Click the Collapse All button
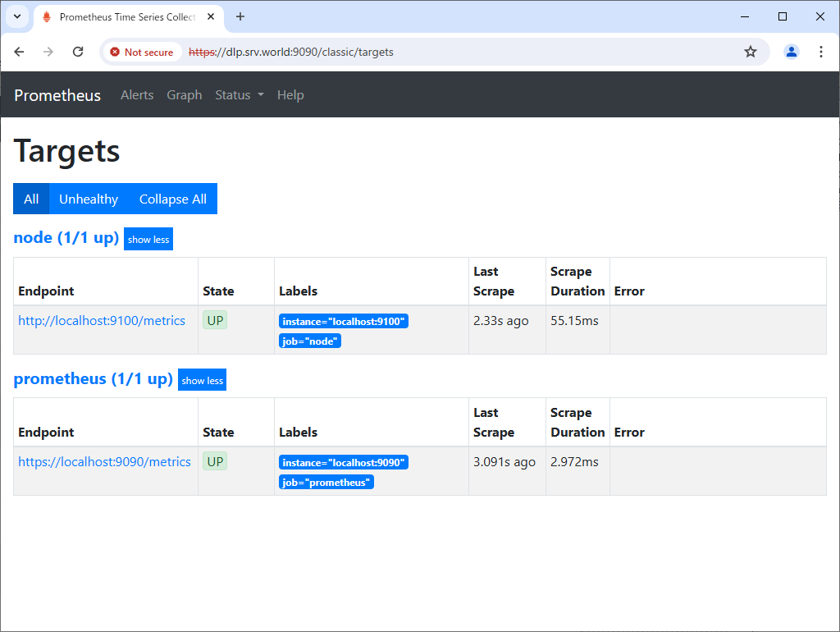The image size is (840, 632). (173, 199)
